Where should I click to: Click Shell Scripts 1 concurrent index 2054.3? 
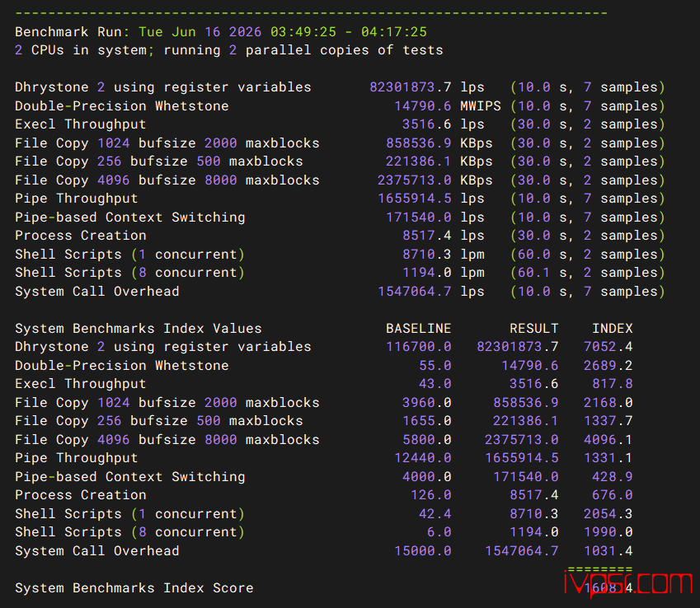608,513
